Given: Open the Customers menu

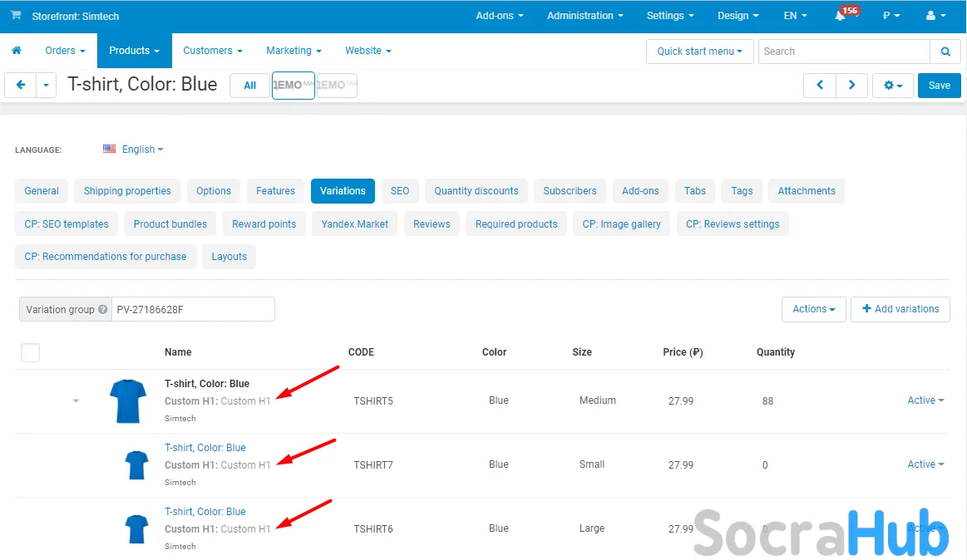Looking at the screenshot, I should click(x=213, y=51).
